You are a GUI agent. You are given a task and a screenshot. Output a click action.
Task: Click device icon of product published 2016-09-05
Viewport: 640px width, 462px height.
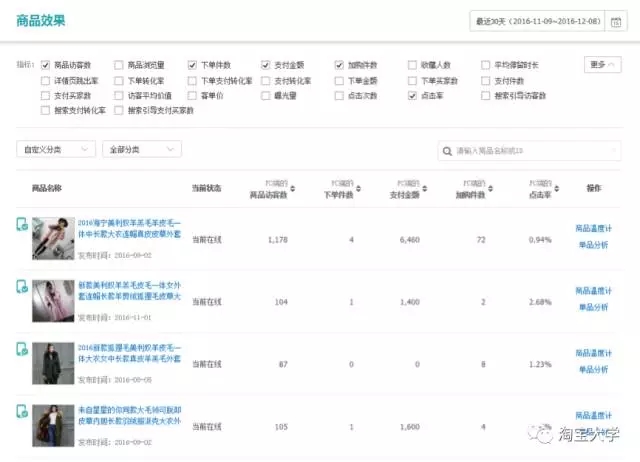pos(22,349)
